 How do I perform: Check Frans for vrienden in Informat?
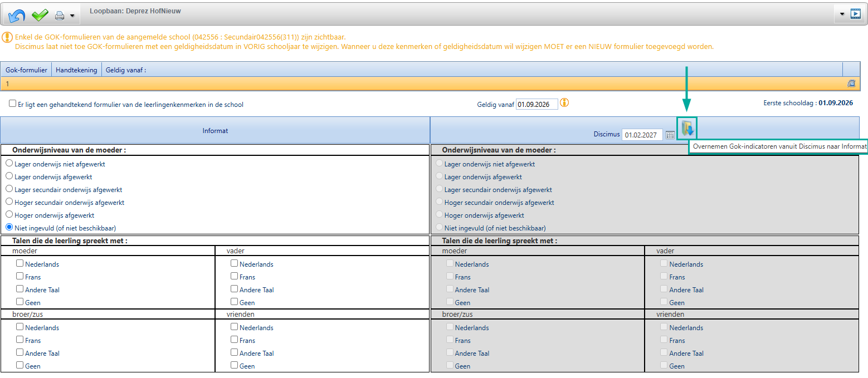point(235,340)
